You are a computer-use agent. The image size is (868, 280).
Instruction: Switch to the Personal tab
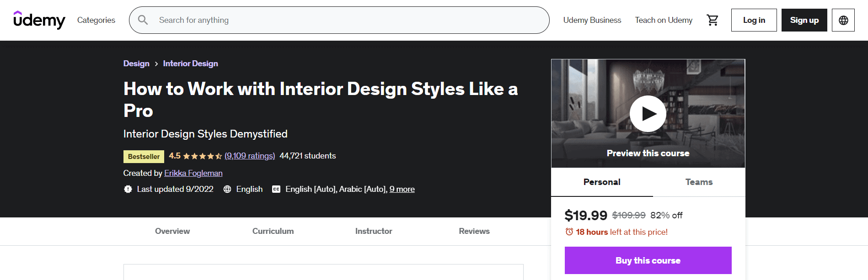pos(602,182)
